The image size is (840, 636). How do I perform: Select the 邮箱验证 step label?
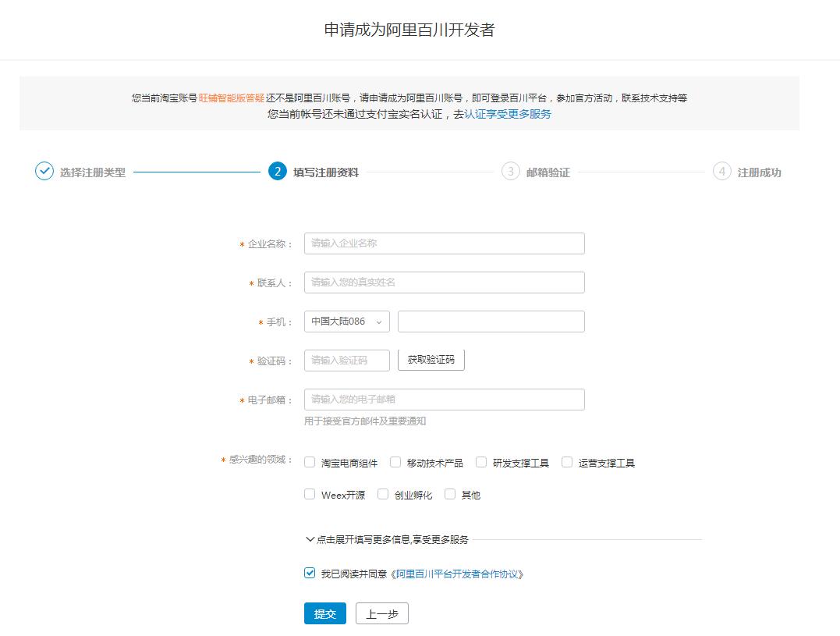coord(548,172)
